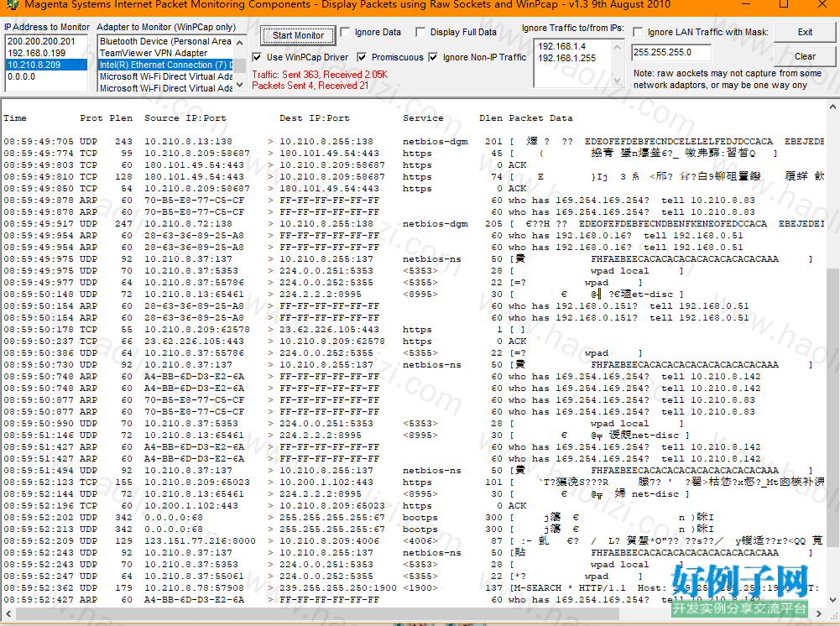Click packet row at time 08:59:50:990
The width and height of the screenshot is (840, 626).
(x=414, y=423)
